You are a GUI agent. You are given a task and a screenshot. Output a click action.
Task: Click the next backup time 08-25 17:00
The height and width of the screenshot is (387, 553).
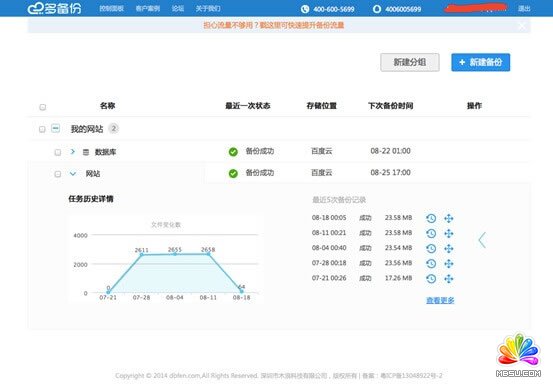point(390,173)
